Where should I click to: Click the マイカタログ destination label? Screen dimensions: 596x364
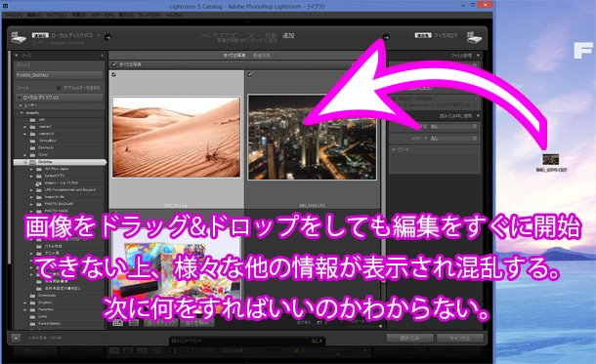click(446, 35)
